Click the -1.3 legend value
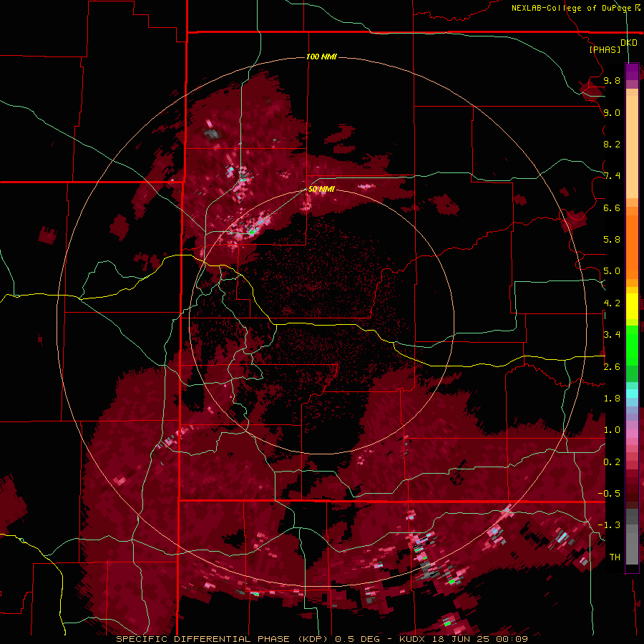 click(x=609, y=525)
